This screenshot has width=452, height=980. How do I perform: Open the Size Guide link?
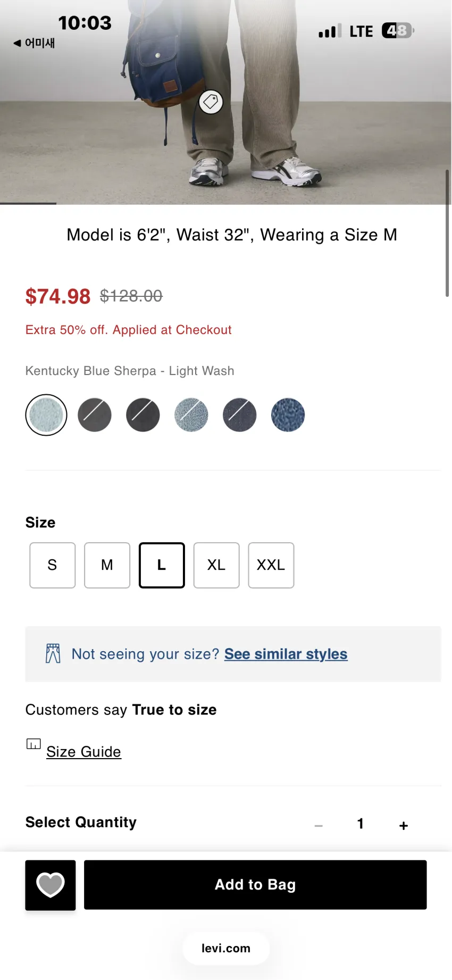click(83, 752)
